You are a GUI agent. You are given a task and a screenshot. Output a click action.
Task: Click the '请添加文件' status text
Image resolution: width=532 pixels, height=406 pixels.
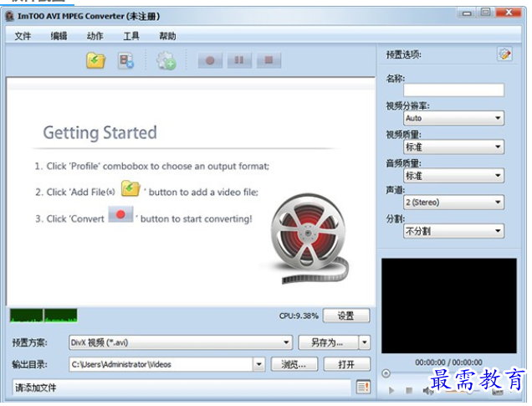coord(36,388)
